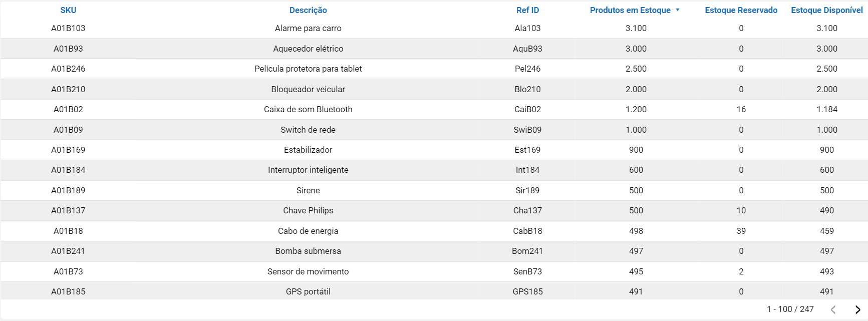868x321 pixels.
Task: Select the Aquecedor elétrico row
Action: 308,49
